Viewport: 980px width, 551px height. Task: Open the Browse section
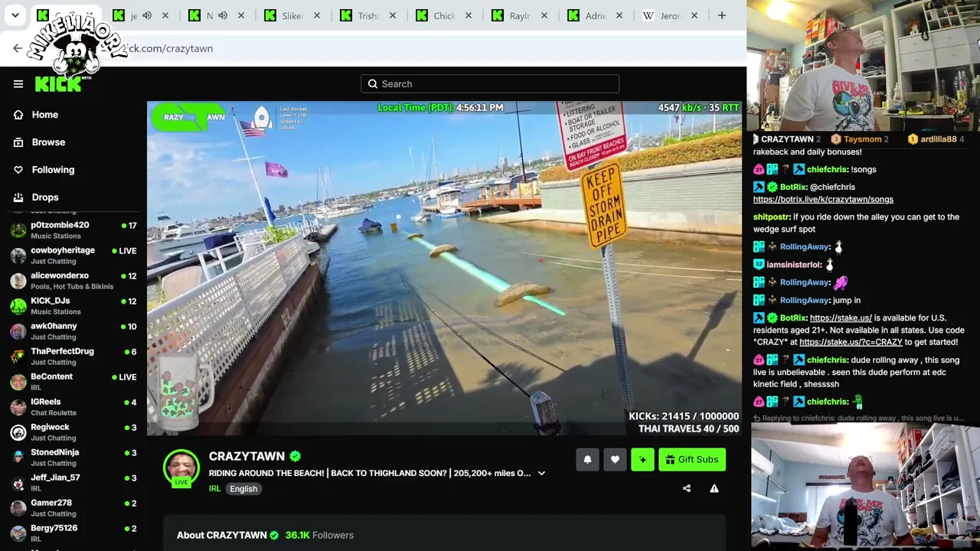(x=48, y=142)
